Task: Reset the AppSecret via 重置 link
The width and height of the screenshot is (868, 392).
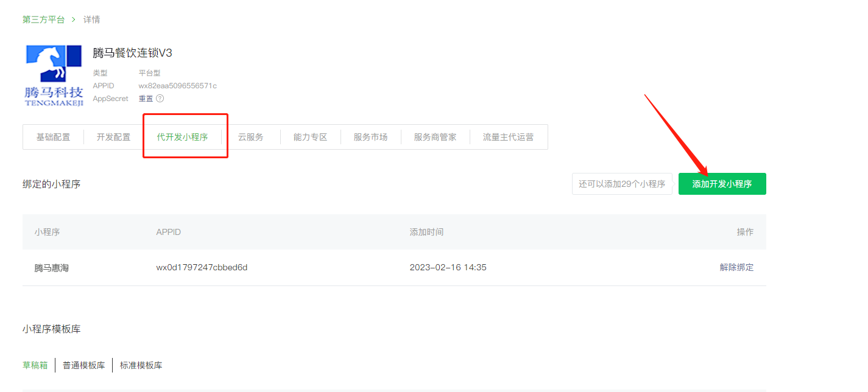Action: [146, 99]
